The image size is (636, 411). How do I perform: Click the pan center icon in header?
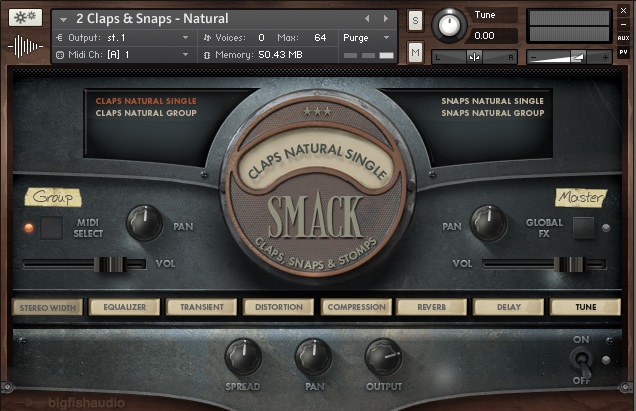474,57
